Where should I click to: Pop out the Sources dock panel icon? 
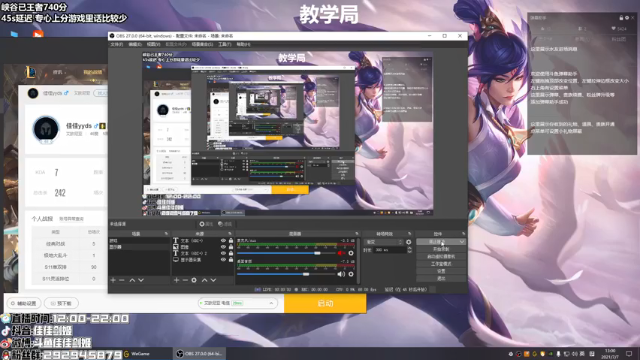pyautogui.click(x=230, y=233)
